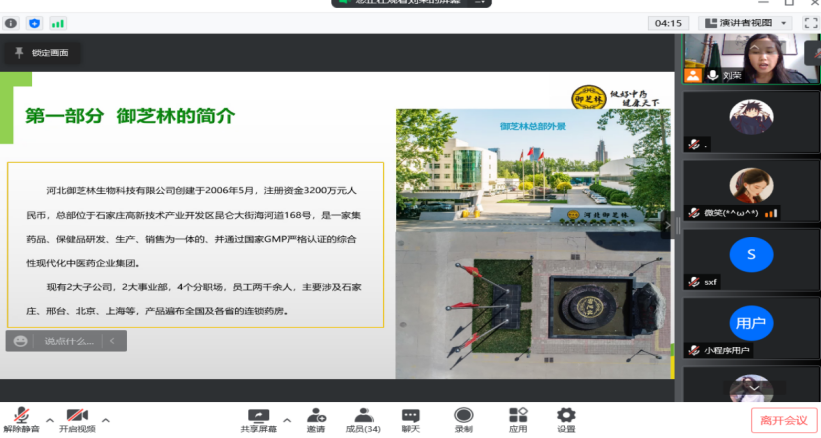Type in the say something field

pyautogui.click(x=68, y=341)
